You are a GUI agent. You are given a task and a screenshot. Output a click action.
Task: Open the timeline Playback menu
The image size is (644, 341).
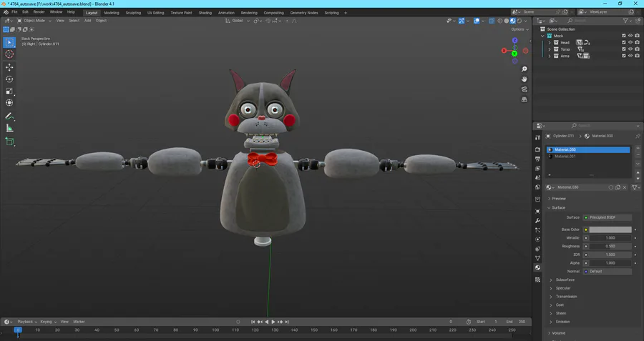pos(26,322)
